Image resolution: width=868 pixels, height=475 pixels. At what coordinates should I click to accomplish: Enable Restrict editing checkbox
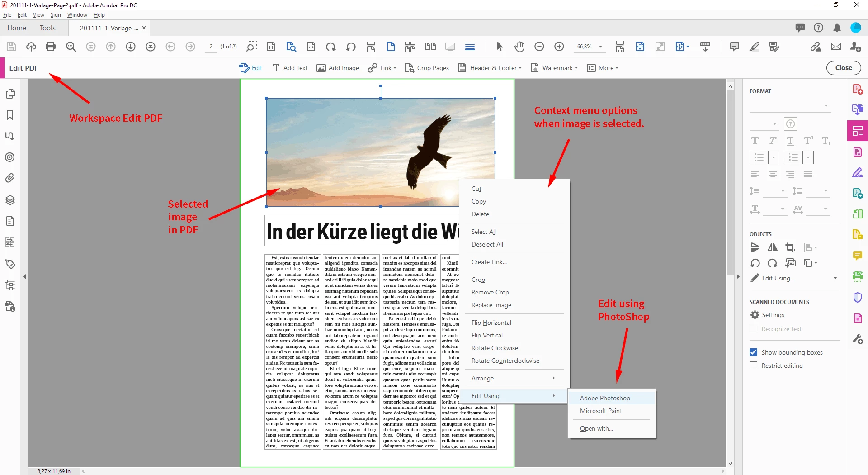pos(753,366)
